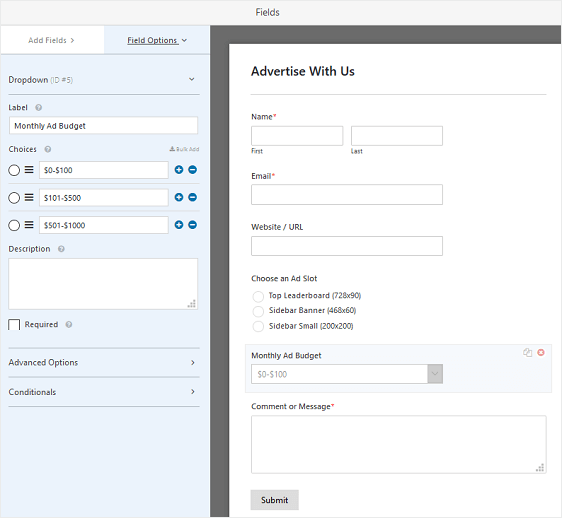The height and width of the screenshot is (518, 562).
Task: Grab the drag handle for $101-$500
Action: [x=29, y=197]
